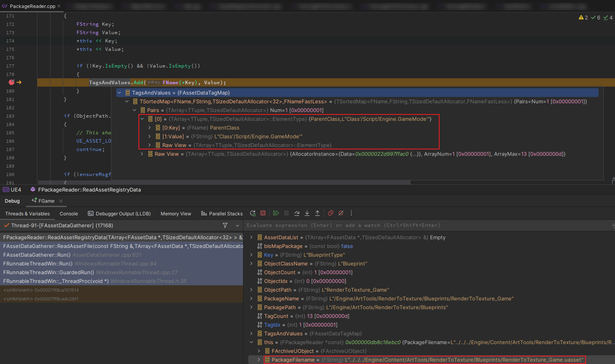This screenshot has height=364, width=615.
Task: Toggle Mute Breakpoints in debug toolbar
Action: 341,213
